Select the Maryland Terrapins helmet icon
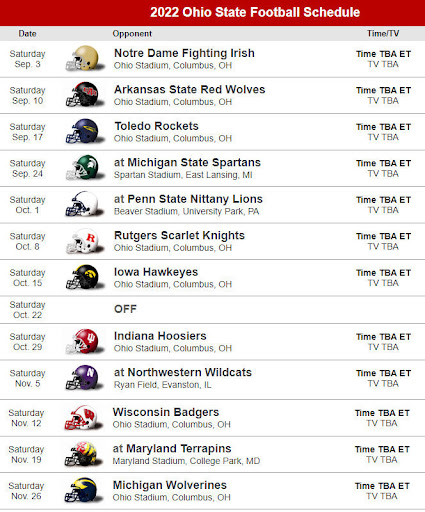This screenshot has width=425, height=512. point(82,454)
